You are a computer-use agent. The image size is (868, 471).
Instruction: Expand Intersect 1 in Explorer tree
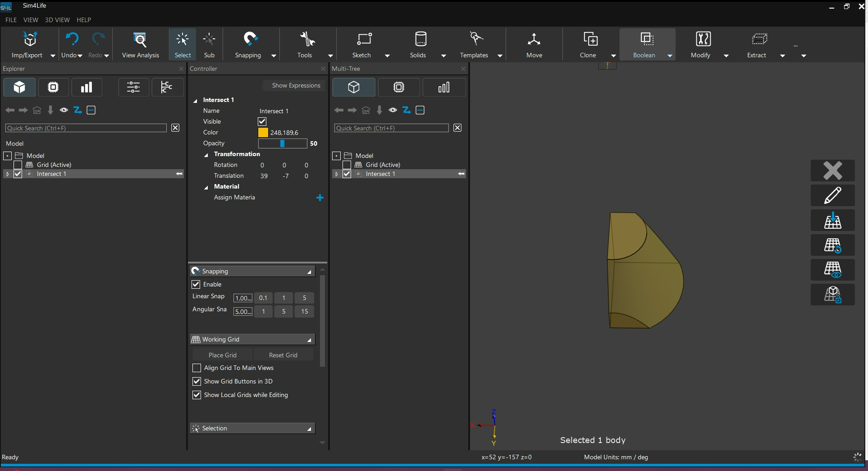[7, 174]
